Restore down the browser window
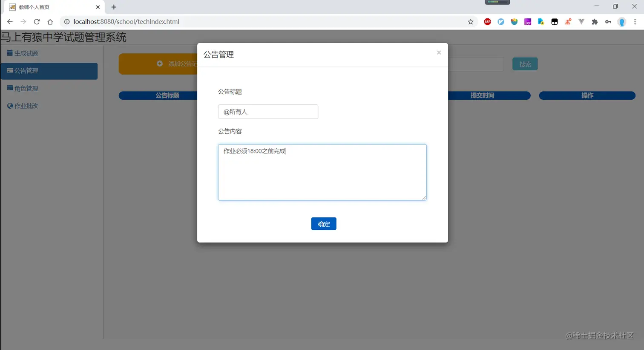Image resolution: width=644 pixels, height=350 pixels. [x=615, y=6]
